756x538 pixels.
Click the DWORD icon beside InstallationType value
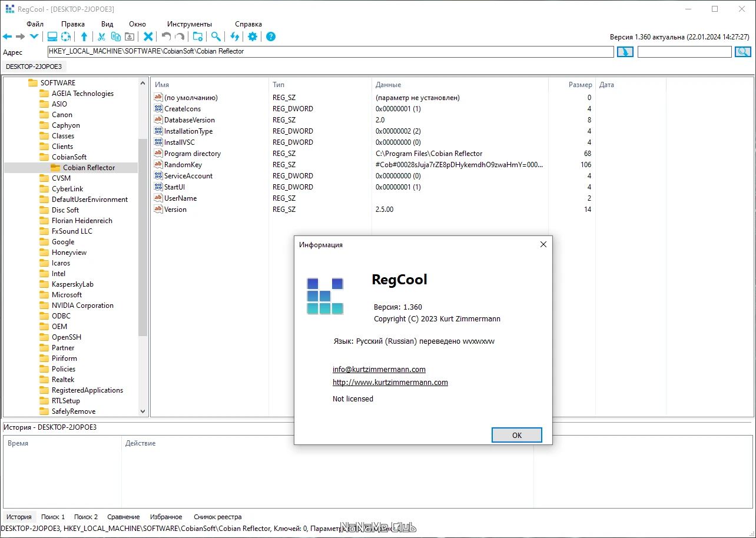158,131
